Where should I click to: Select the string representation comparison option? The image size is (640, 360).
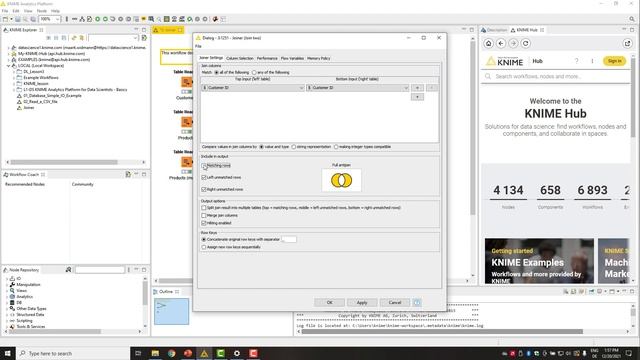tap(294, 147)
